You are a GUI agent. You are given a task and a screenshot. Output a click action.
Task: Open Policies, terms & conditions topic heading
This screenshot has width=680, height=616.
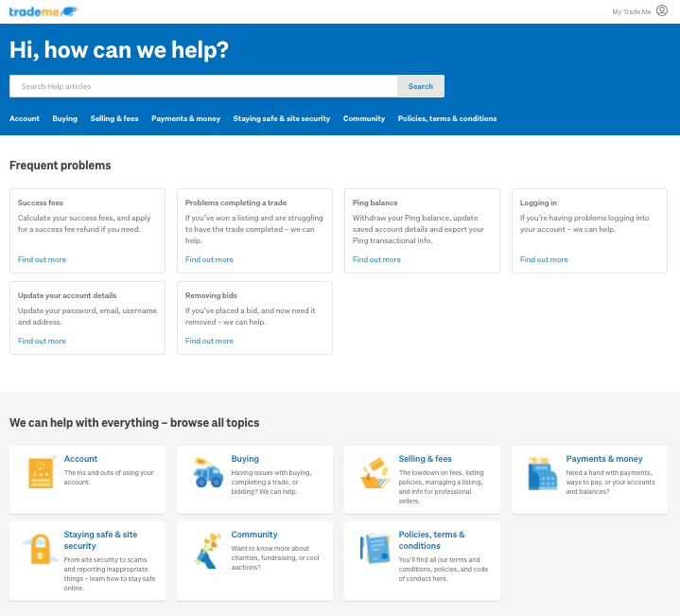431,540
